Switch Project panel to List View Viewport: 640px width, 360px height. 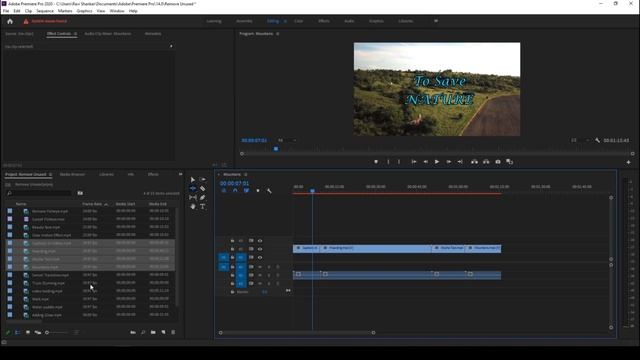tap(18, 332)
